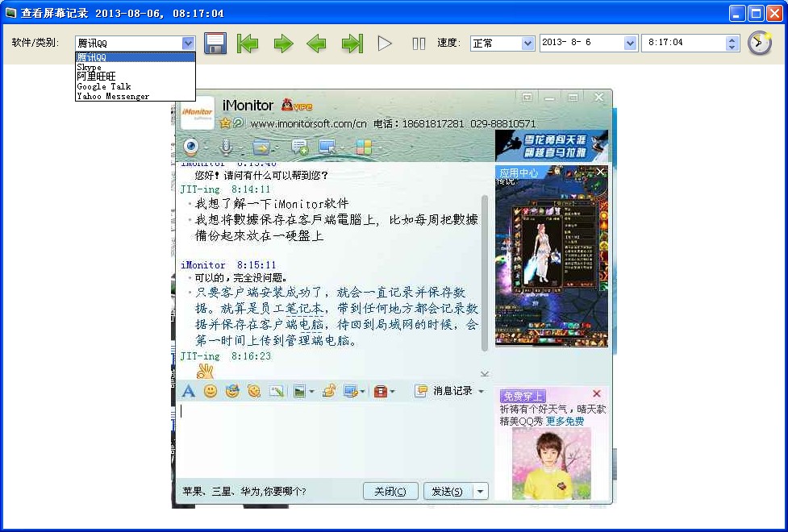Click the QQ show avatar picture
This screenshot has width=788, height=532.
pos(552,463)
